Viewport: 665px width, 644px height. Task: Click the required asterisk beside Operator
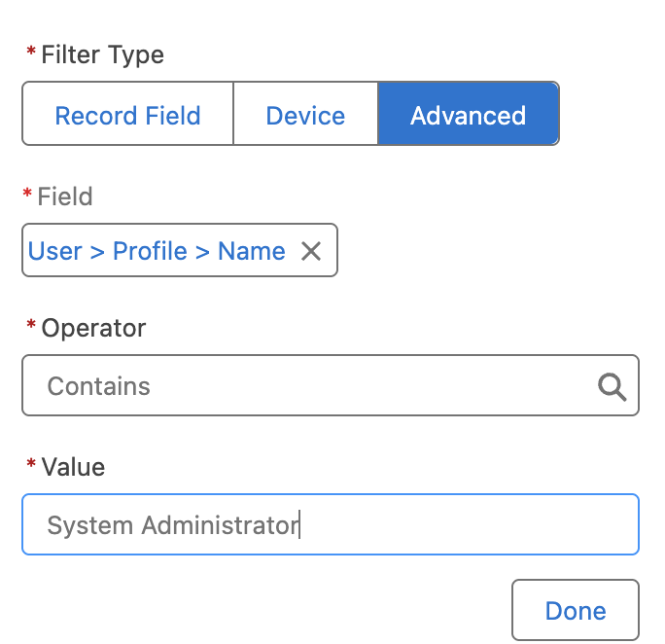tap(30, 326)
